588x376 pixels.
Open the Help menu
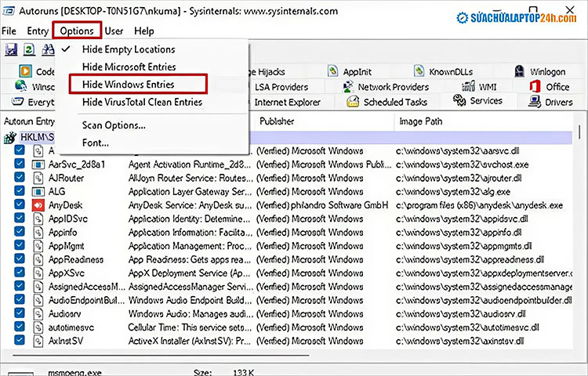pyautogui.click(x=144, y=31)
